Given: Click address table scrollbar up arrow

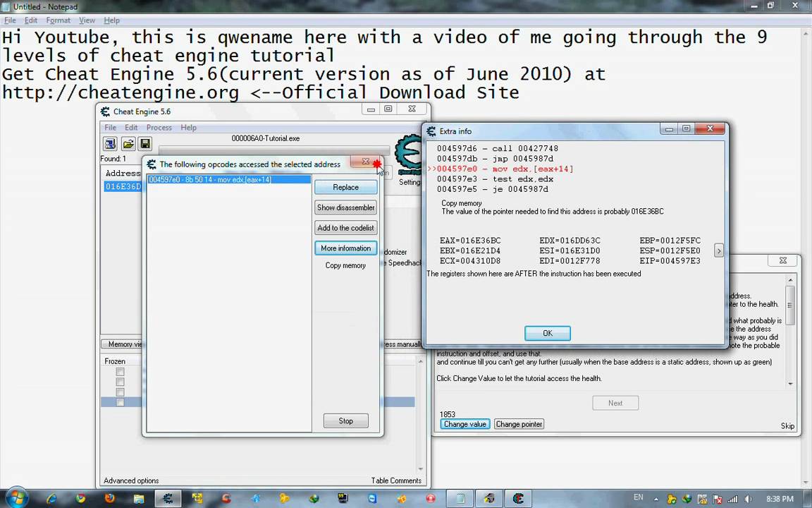Looking at the screenshot, I should pos(421,361).
